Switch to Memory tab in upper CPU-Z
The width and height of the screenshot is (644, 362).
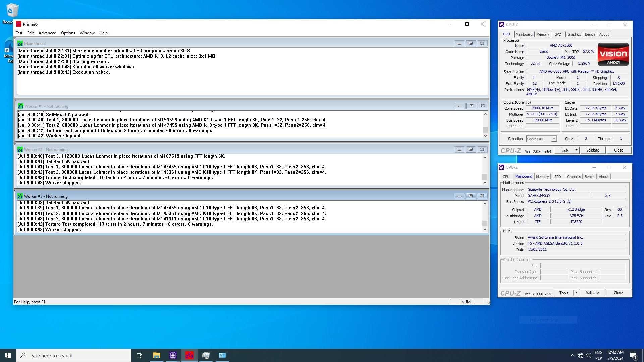[543, 34]
